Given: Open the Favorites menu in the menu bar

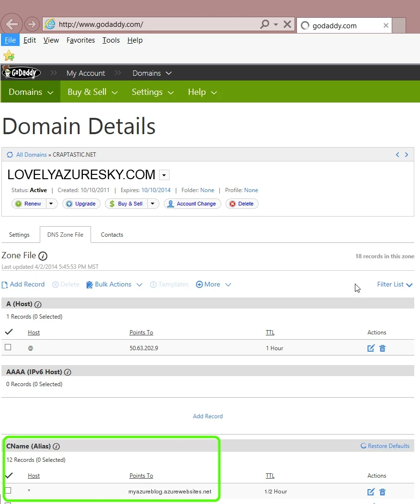Looking at the screenshot, I should [x=80, y=40].
